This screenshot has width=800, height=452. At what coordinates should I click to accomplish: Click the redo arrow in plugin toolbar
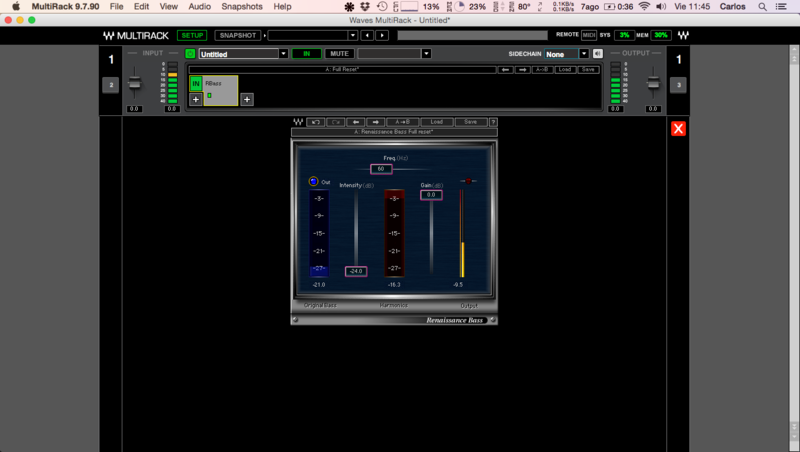pos(336,122)
